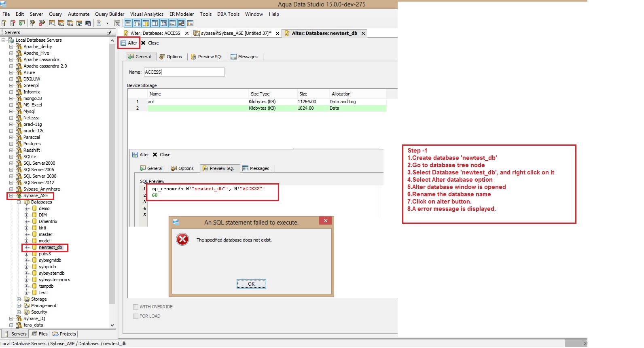Viewport: 644px width, 348px height.
Task: Click into the database Name input field
Action: tap(184, 72)
